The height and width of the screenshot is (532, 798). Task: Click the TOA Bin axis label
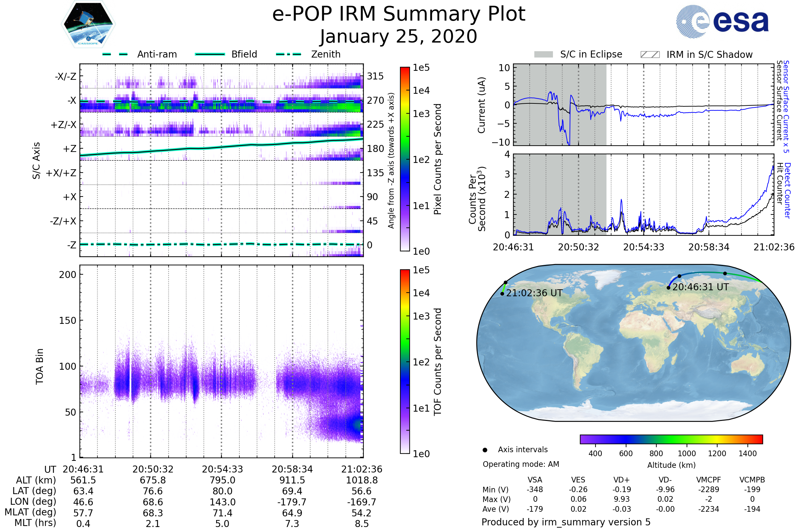[x=40, y=366]
